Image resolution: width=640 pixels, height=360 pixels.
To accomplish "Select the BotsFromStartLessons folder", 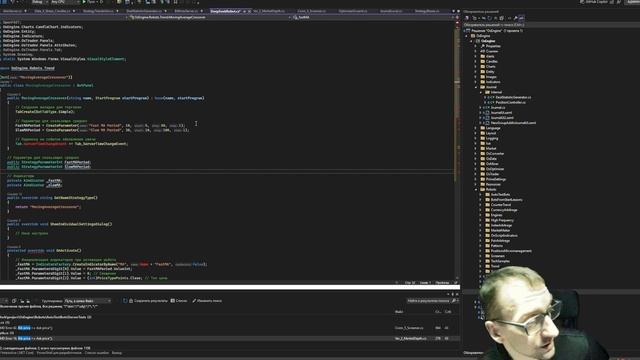I will 504,200.
